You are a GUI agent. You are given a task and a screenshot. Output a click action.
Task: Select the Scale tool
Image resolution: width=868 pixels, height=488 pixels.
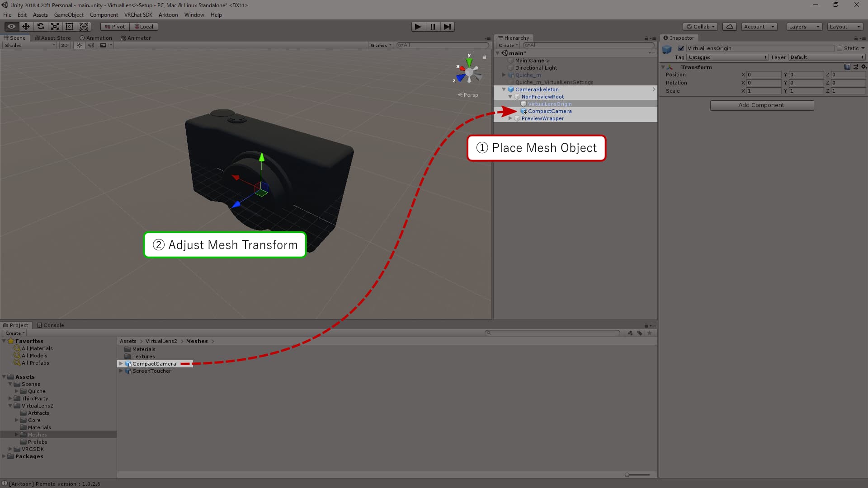click(55, 27)
